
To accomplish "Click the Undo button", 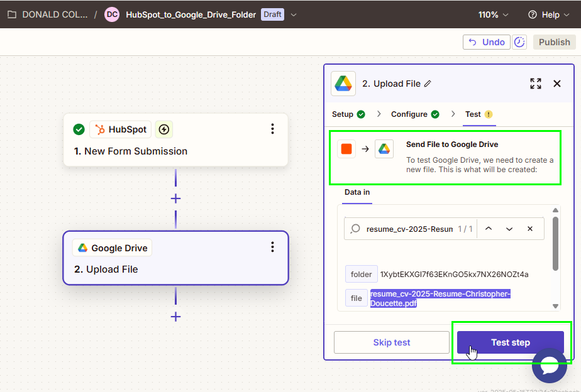I will (x=487, y=42).
